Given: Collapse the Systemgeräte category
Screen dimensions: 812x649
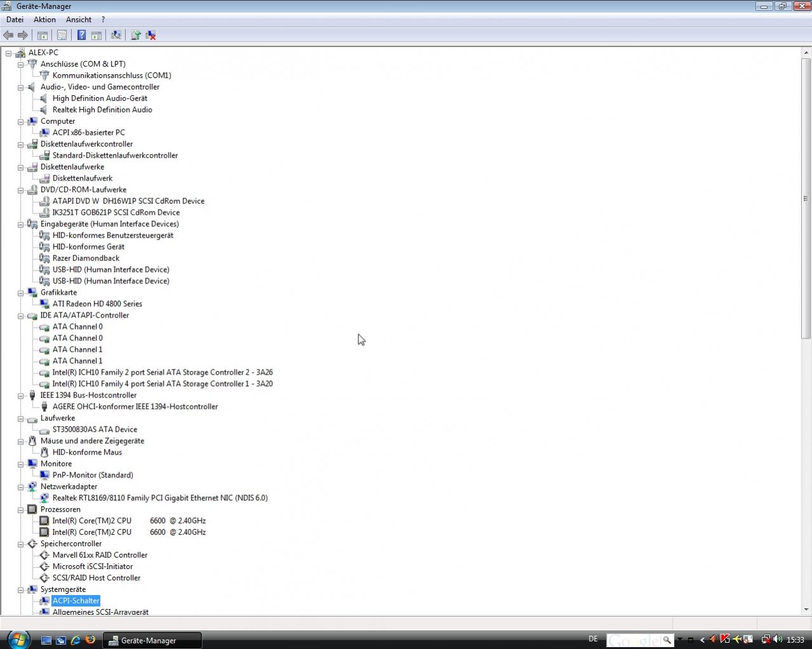Looking at the screenshot, I should pos(20,589).
